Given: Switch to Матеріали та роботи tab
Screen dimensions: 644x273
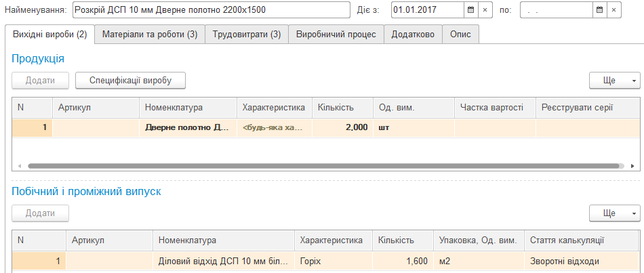Looking at the screenshot, I should pos(150,35).
